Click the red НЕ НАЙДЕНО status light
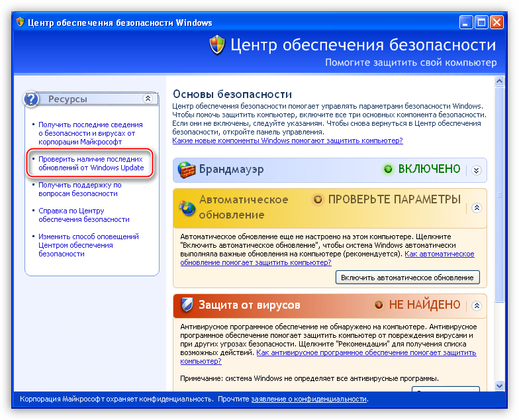519x420 pixels. (379, 305)
